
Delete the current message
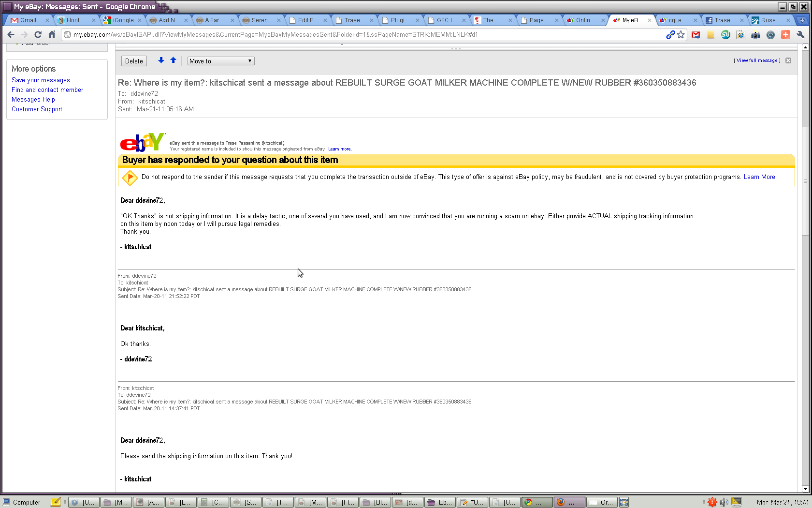pyautogui.click(x=134, y=61)
